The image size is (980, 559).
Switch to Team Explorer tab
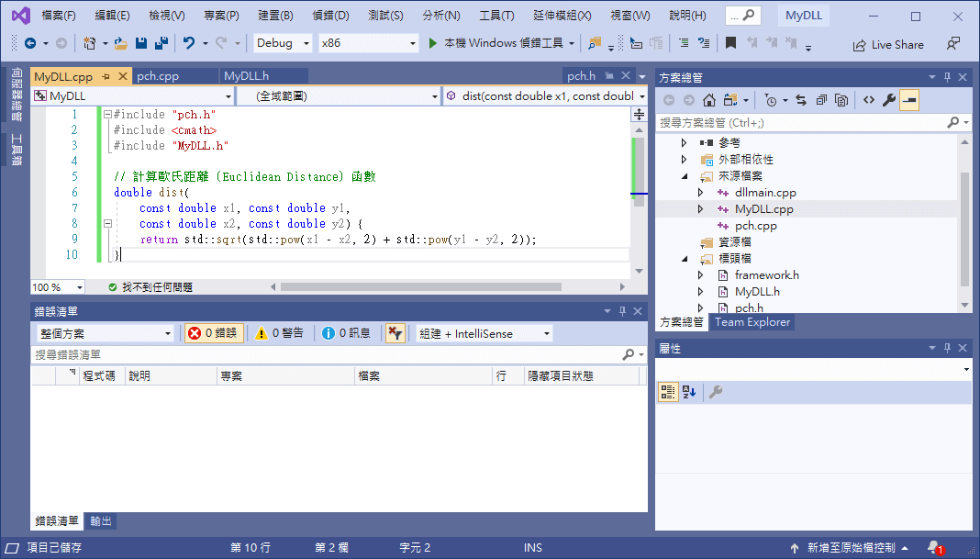coord(752,322)
